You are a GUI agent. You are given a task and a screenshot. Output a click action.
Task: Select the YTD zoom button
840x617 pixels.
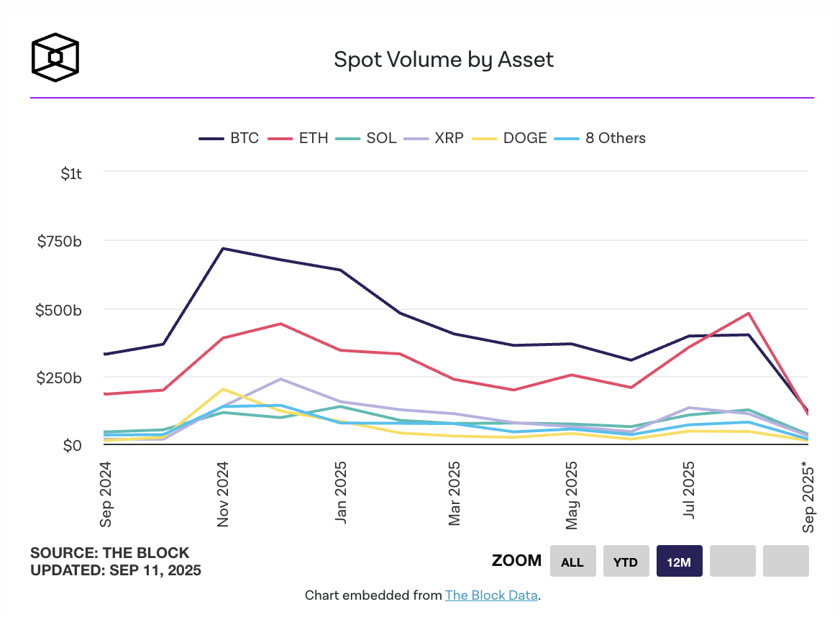pos(626,562)
